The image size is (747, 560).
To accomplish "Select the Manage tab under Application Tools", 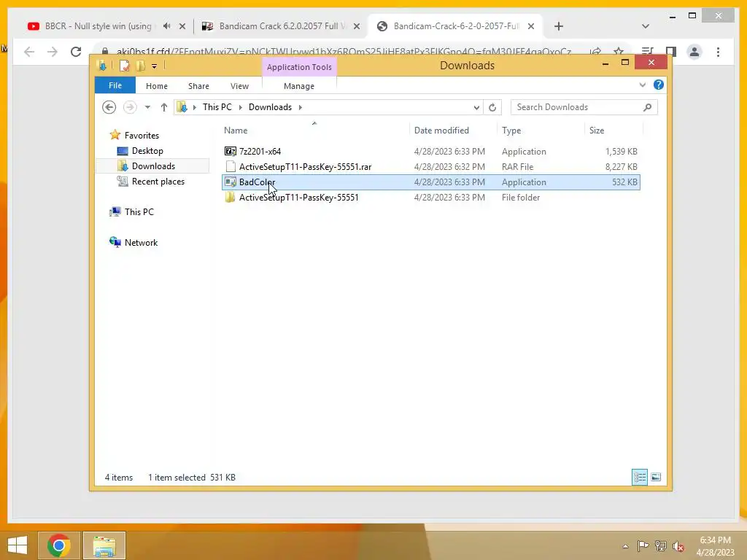I will coord(298,86).
